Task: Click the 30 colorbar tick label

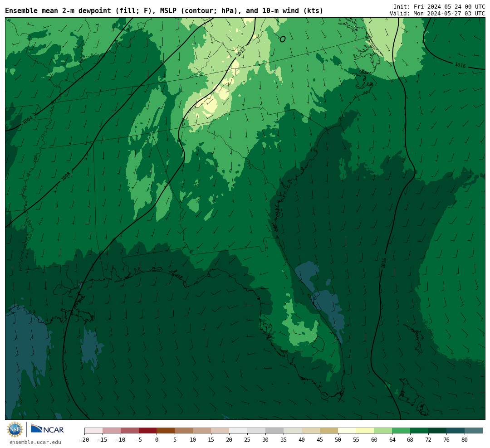Action: coord(265,440)
